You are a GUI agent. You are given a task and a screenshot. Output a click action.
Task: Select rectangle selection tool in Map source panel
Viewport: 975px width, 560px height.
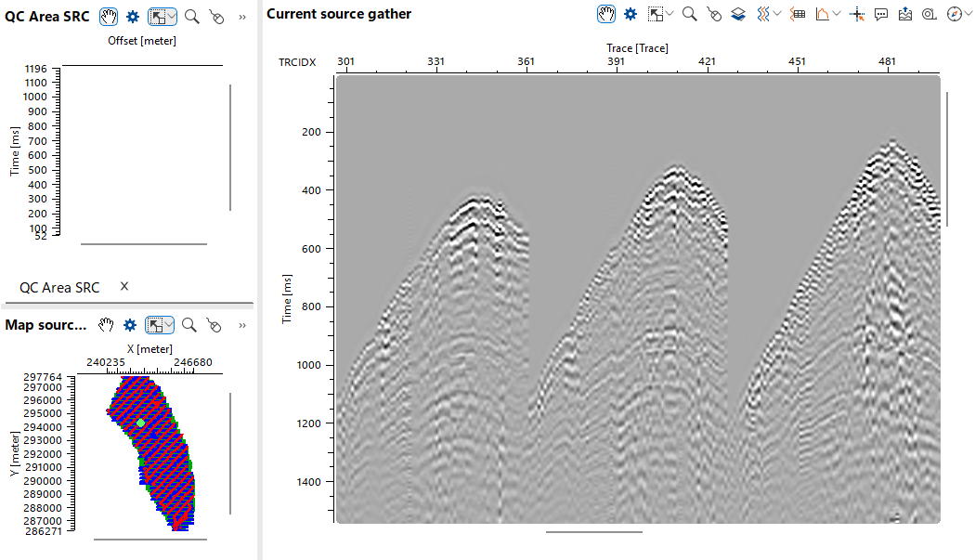[x=155, y=325]
